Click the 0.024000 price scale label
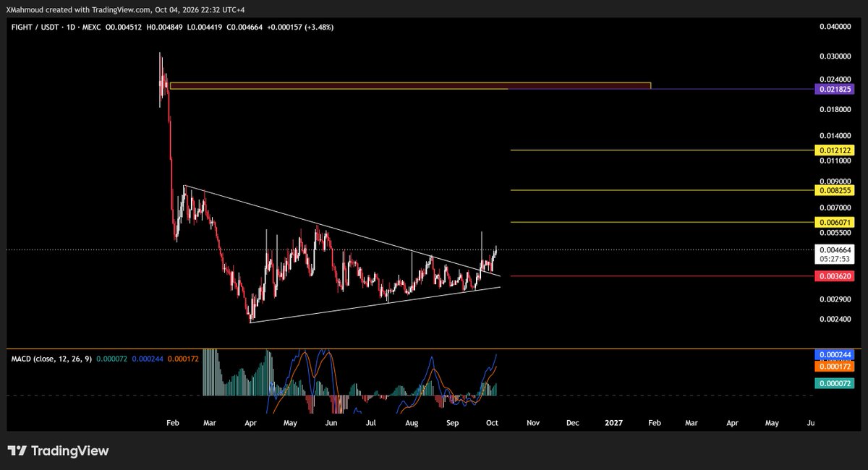The height and width of the screenshot is (470, 868). [834, 79]
